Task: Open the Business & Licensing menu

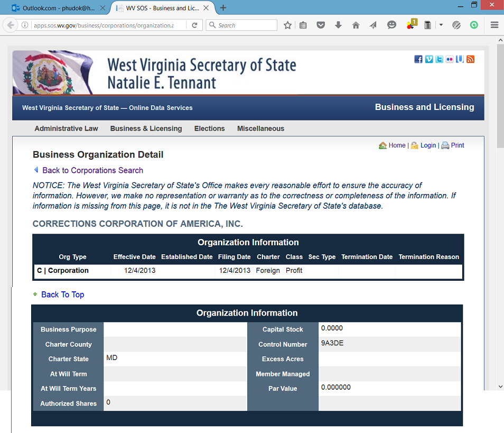Action: click(146, 128)
